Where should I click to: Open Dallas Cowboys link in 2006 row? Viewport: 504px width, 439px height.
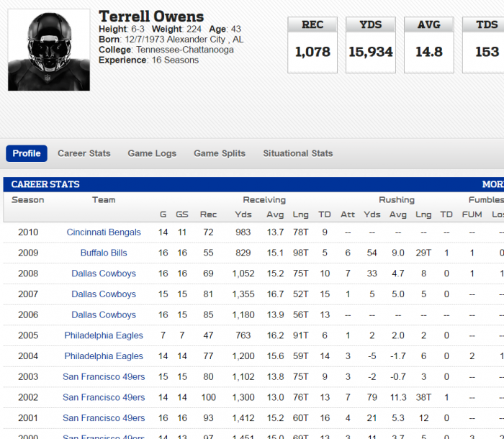point(104,314)
